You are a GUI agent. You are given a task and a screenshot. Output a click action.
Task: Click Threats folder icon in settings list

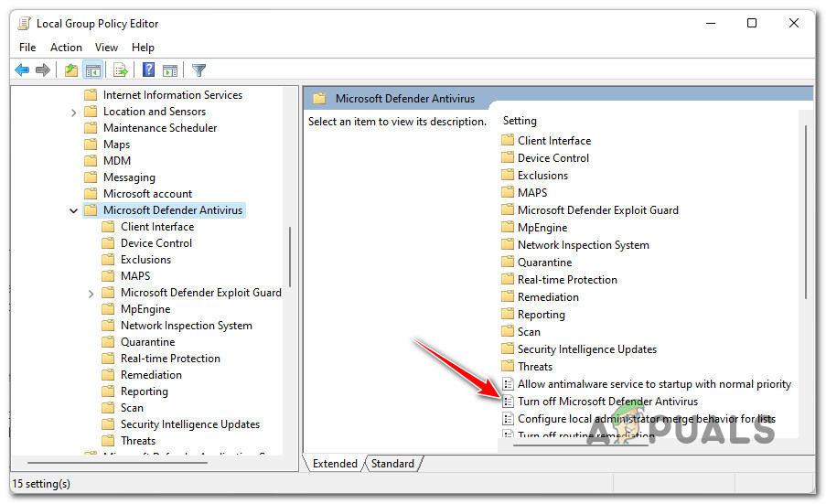point(508,366)
